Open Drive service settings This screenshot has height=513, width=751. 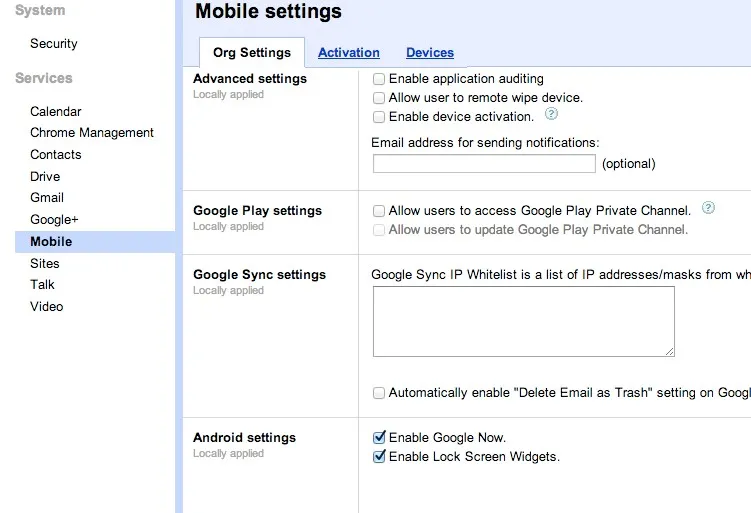click(45, 177)
